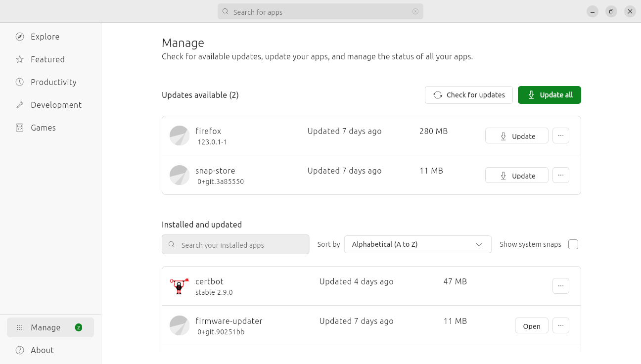
Task: Open more options for snap-store
Action: coord(561,175)
